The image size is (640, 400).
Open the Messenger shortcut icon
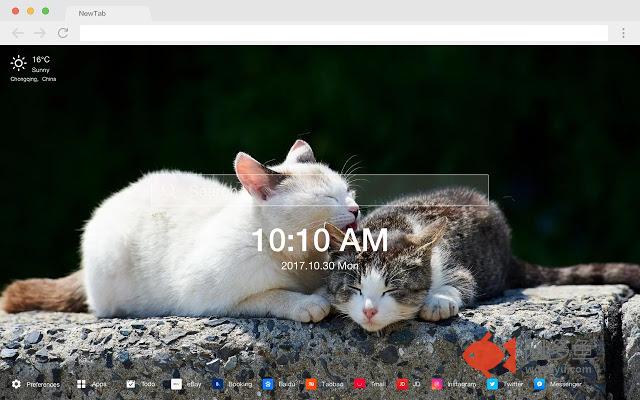click(x=539, y=384)
